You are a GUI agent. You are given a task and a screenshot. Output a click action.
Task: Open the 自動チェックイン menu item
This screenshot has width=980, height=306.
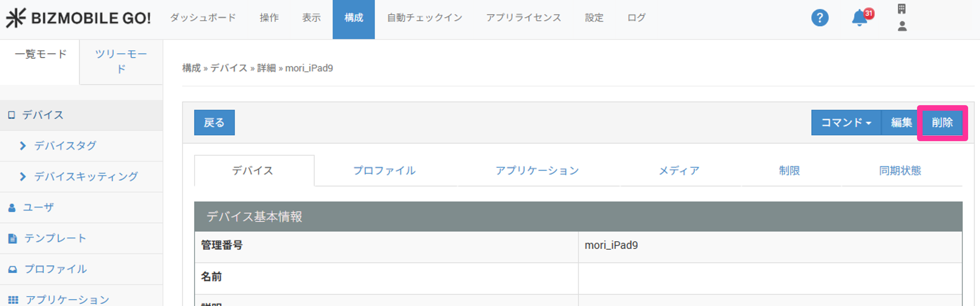coord(424,18)
